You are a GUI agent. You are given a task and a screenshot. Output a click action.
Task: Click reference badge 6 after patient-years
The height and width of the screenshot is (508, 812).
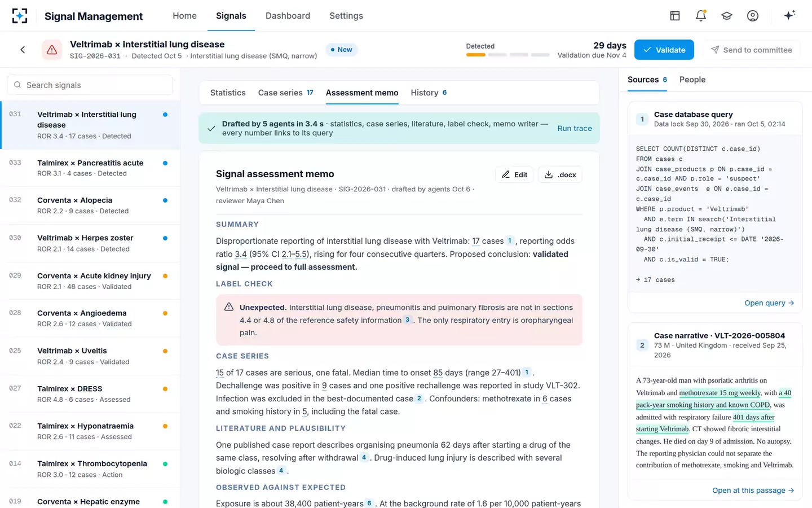tap(369, 503)
